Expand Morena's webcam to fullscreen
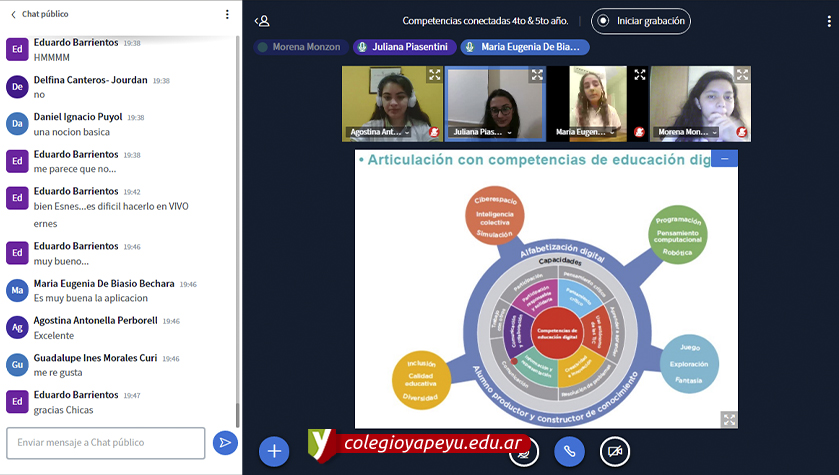The image size is (839, 475). coord(742,75)
